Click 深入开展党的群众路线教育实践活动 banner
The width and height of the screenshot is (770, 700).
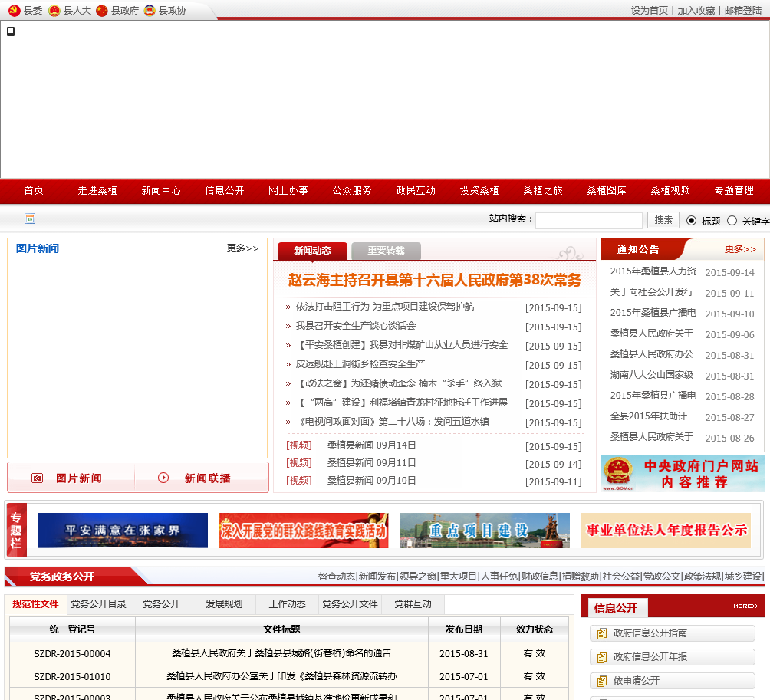[x=304, y=531]
